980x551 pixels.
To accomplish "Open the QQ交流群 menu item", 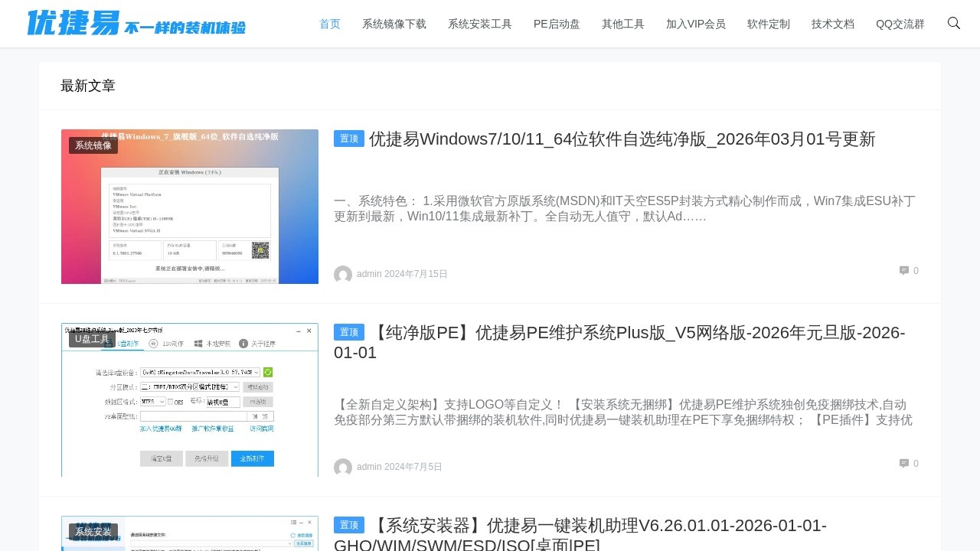I will (x=900, y=24).
